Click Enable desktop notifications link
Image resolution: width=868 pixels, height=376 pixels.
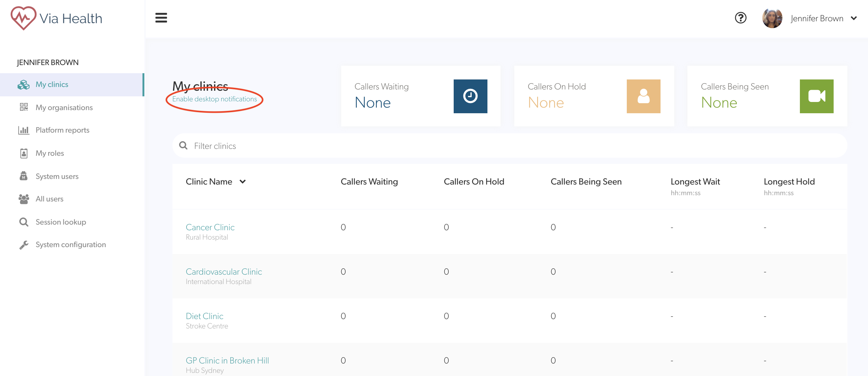[214, 99]
